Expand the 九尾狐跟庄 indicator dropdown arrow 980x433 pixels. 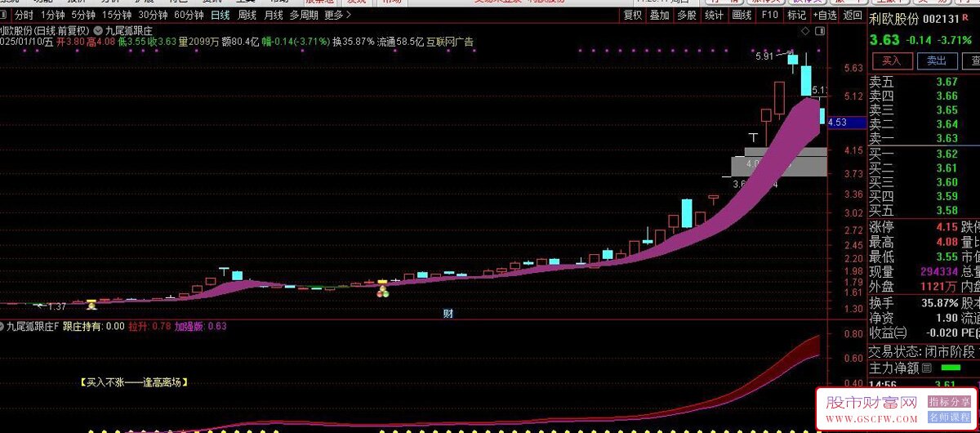[x=98, y=30]
